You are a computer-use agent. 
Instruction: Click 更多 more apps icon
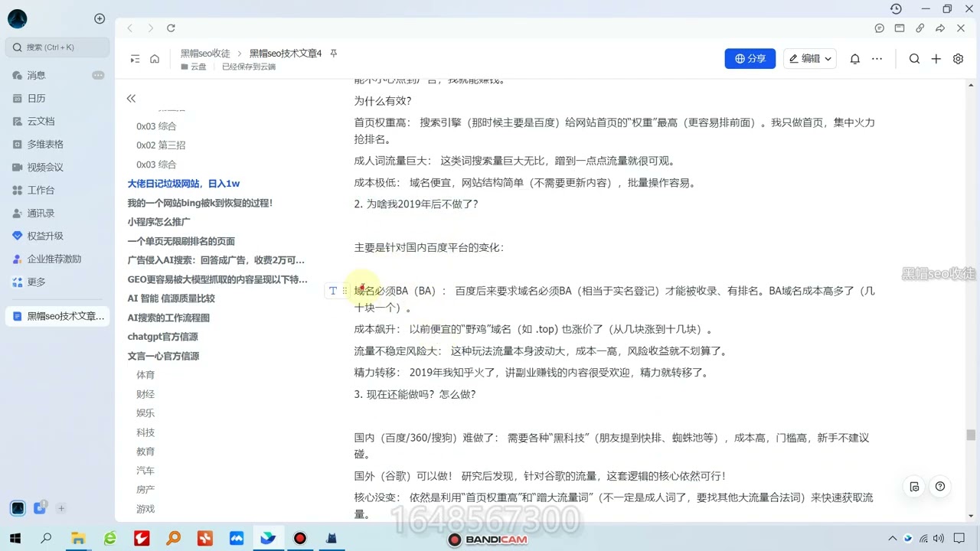pyautogui.click(x=18, y=282)
